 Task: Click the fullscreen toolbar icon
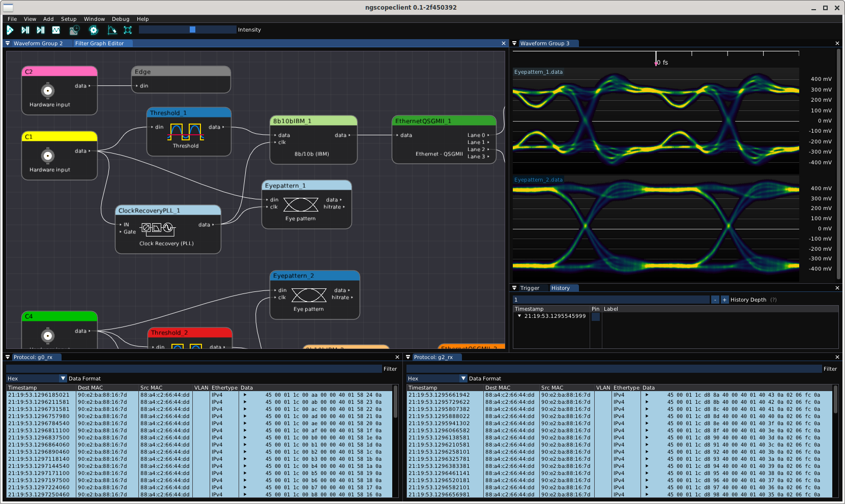coord(128,30)
